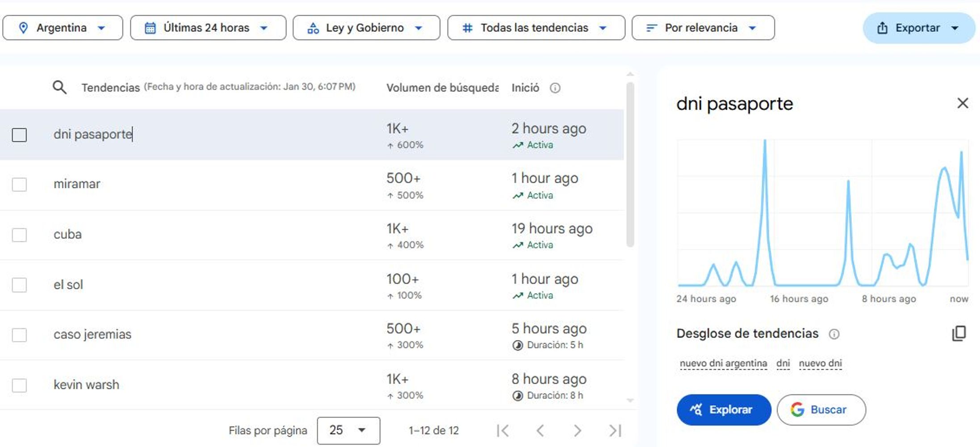The image size is (980, 447).
Task: Click the share icon on the Exportar button
Action: click(x=882, y=28)
